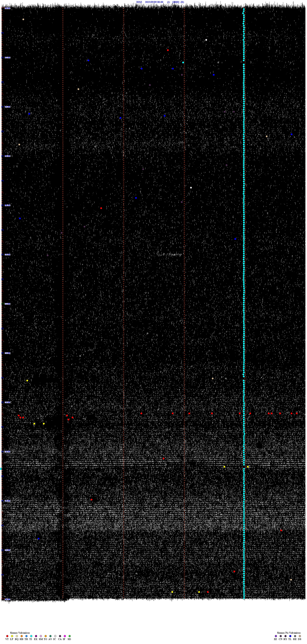Click the 'Sismos No Volcánicos' legend heading
The width and height of the screenshot is (307, 644).
point(289,633)
